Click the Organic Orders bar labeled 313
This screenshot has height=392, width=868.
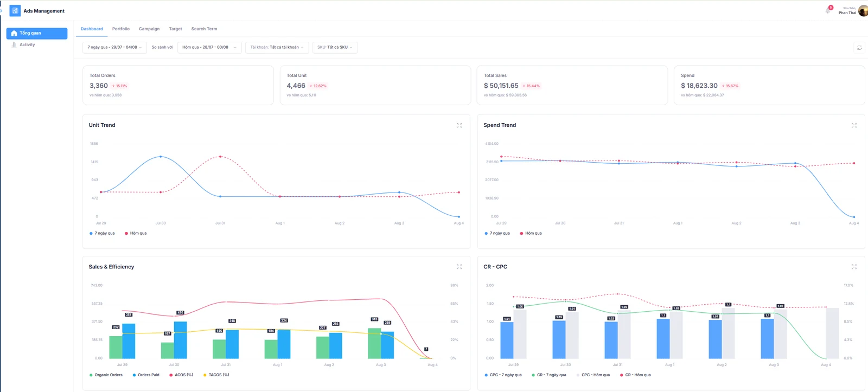click(374, 343)
